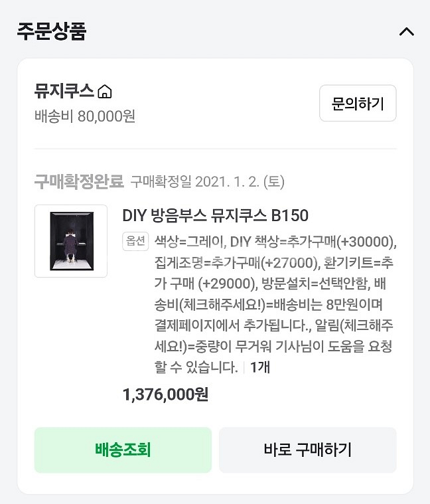Click the home icon beside 뮤지쿠스

coord(104,91)
